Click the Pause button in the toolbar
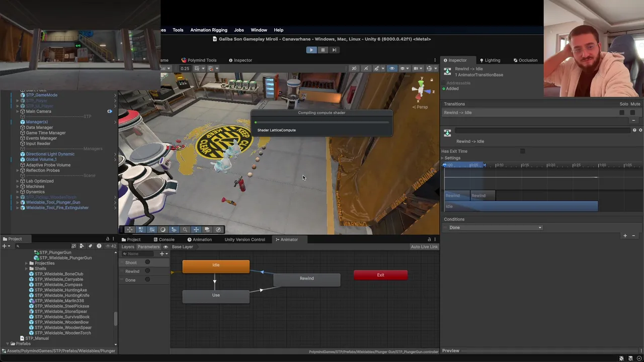Image resolution: width=644 pixels, height=362 pixels. (x=323, y=50)
